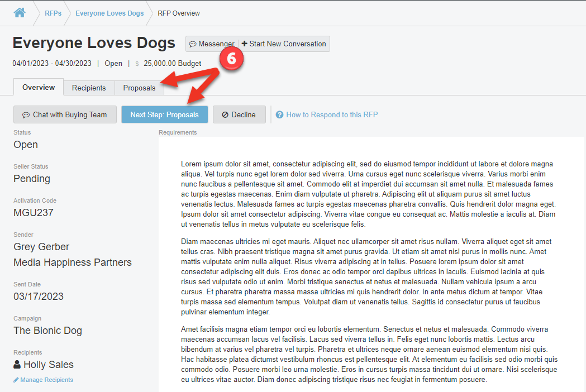
Task: Open the Everyone Loves Dogs breadcrumb link
Action: [109, 13]
